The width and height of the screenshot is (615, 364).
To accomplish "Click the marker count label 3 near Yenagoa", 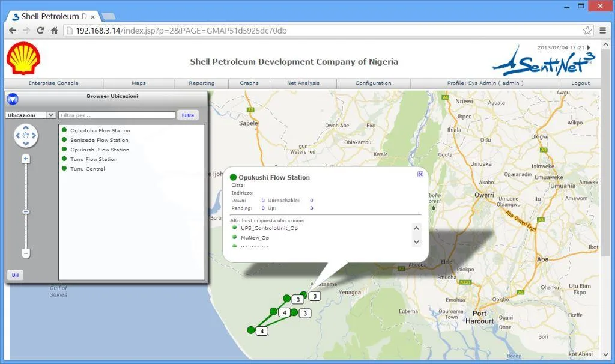I will pyautogui.click(x=315, y=296).
